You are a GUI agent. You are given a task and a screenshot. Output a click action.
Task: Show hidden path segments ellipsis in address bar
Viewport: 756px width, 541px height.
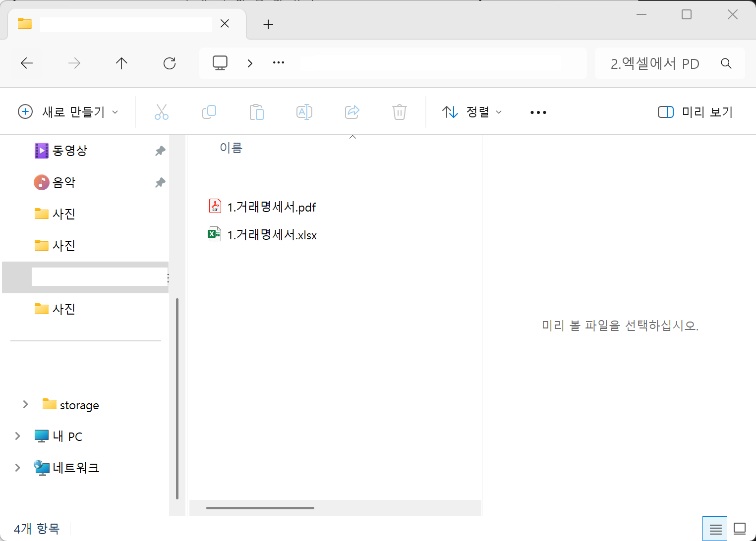tap(279, 63)
